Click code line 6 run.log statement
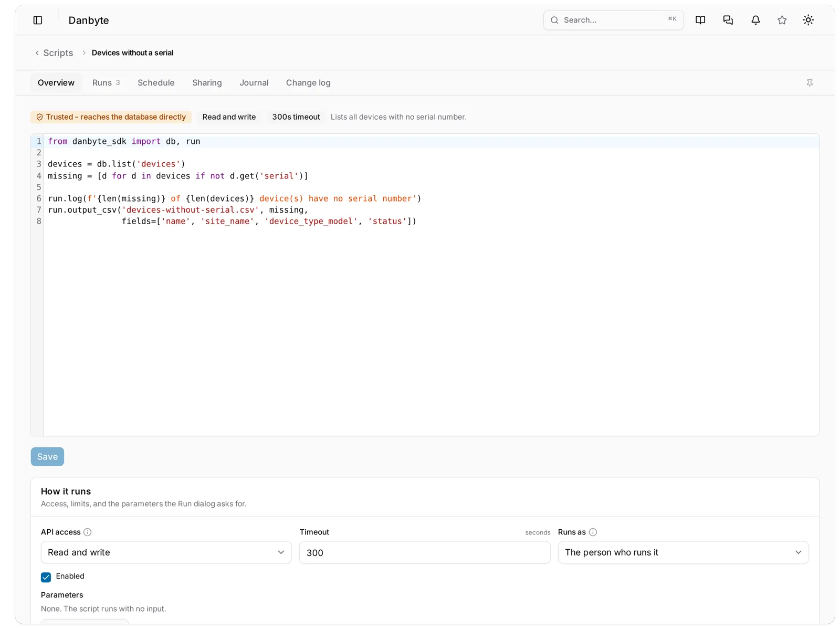Image resolution: width=840 pixels, height=629 pixels. click(235, 198)
